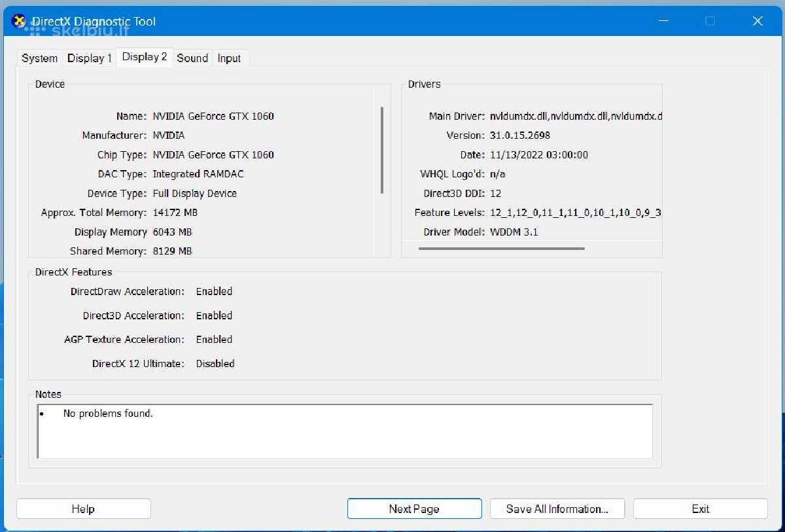This screenshot has width=785, height=532.
Task: Click the driver date 11/13/2022 03:00:00
Action: click(539, 155)
